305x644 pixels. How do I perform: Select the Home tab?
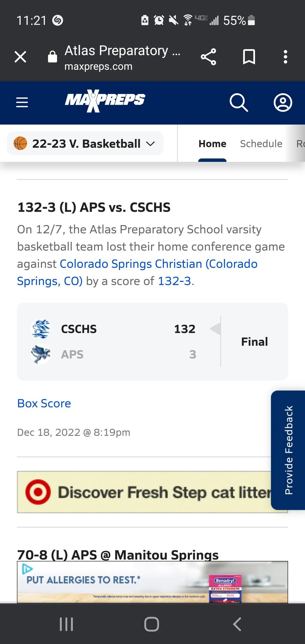(x=212, y=143)
